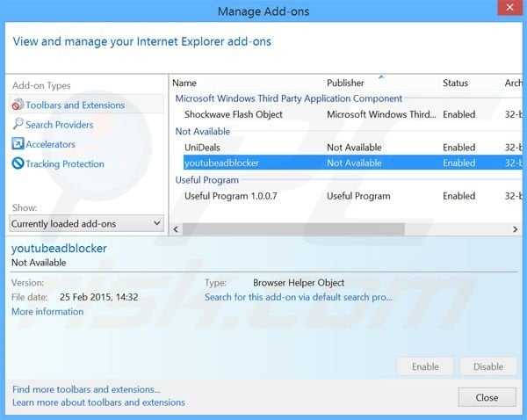
Task: Close the Manage Add-ons dialog
Action: pos(487,396)
